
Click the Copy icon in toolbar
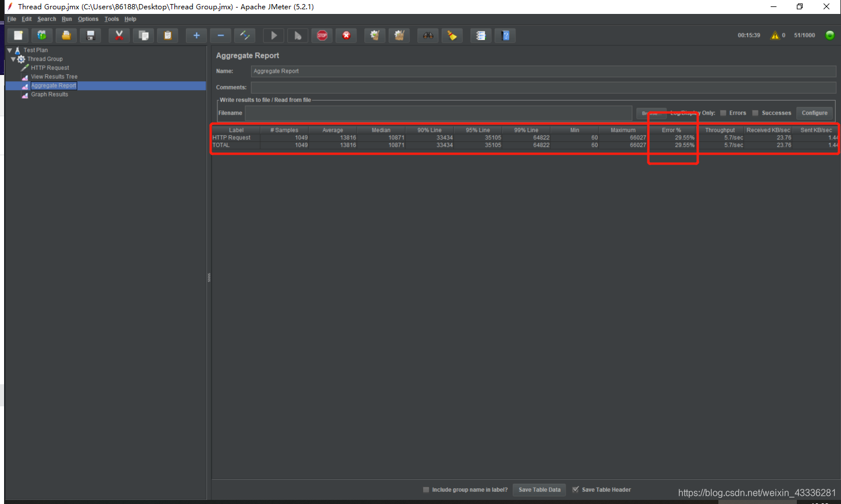pos(143,35)
